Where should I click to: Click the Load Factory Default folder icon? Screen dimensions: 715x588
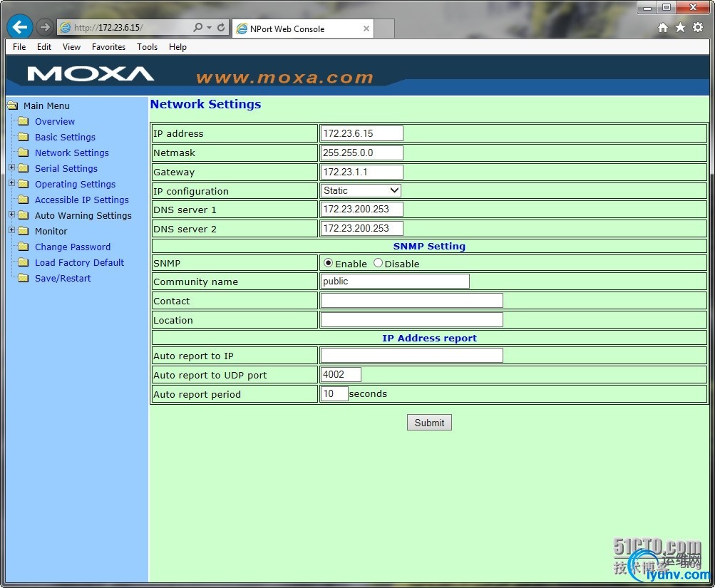[24, 262]
